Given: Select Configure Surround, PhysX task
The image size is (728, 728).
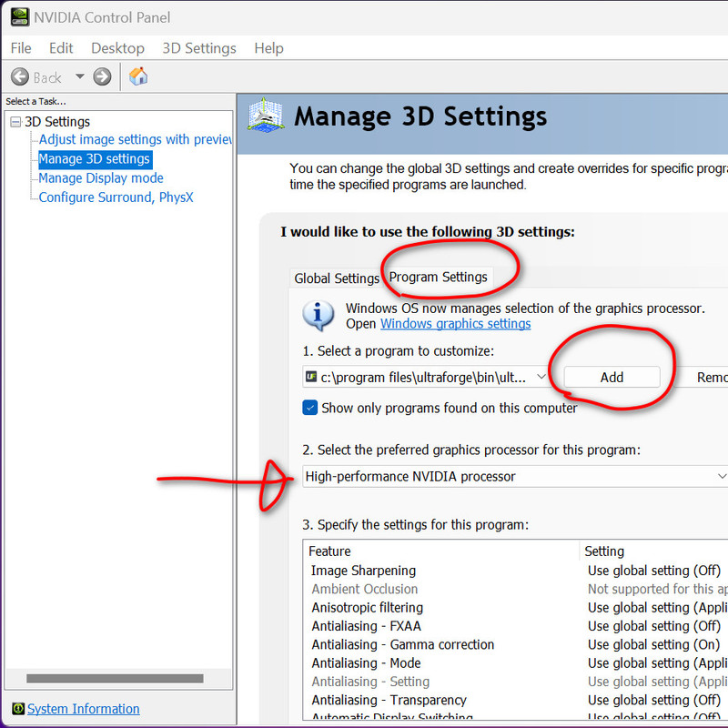Looking at the screenshot, I should tap(116, 197).
